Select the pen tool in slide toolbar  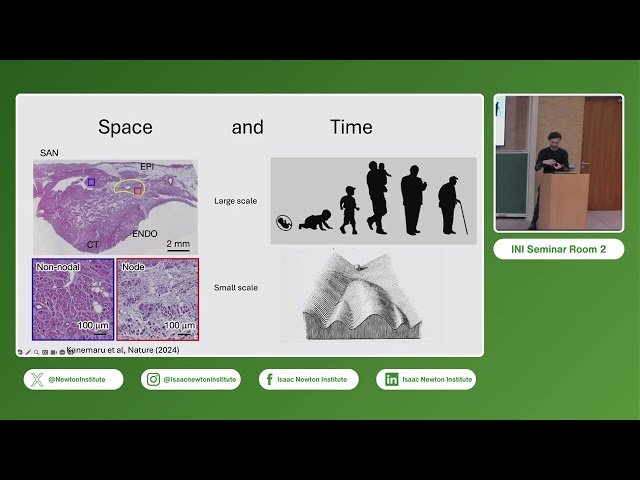click(x=28, y=352)
